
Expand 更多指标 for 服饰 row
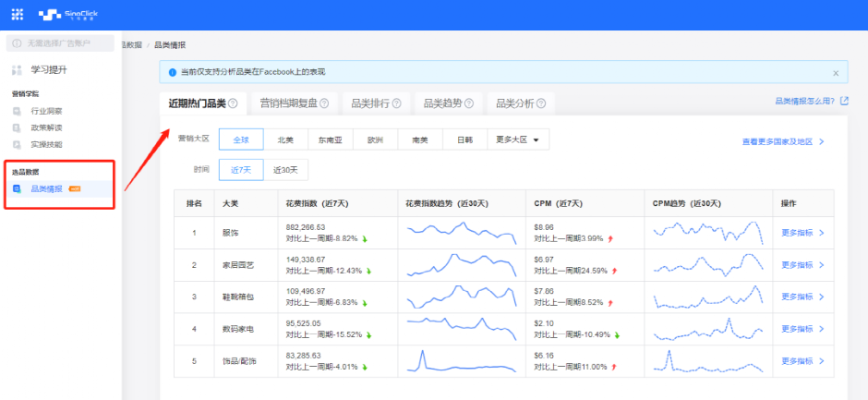(802, 233)
